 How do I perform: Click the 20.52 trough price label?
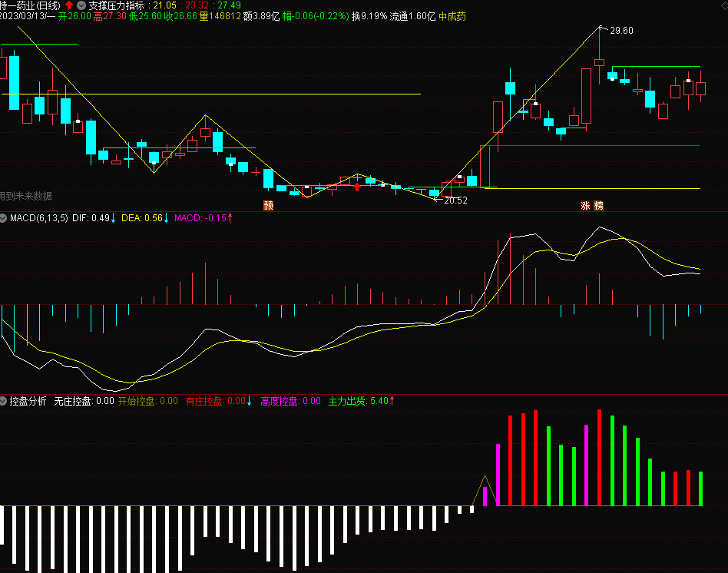click(x=455, y=200)
